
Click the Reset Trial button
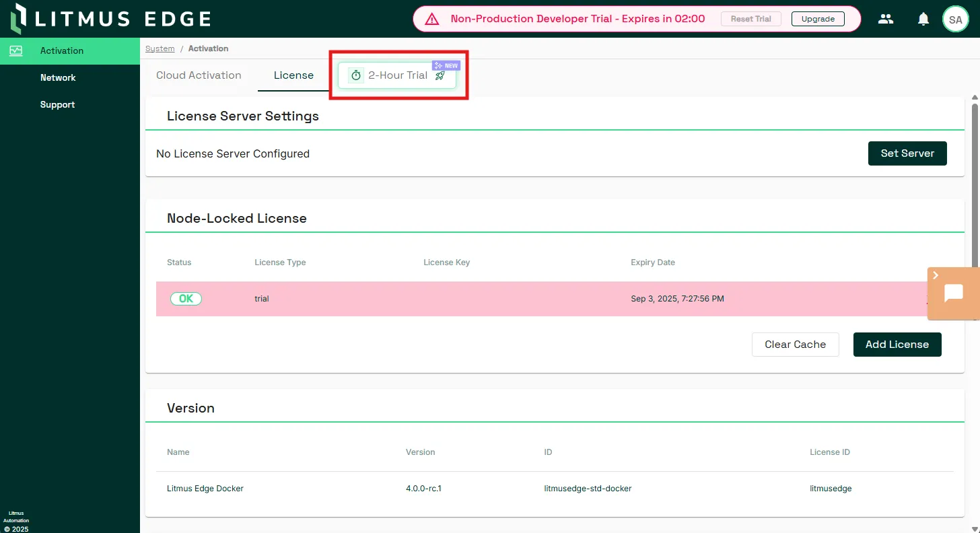750,19
